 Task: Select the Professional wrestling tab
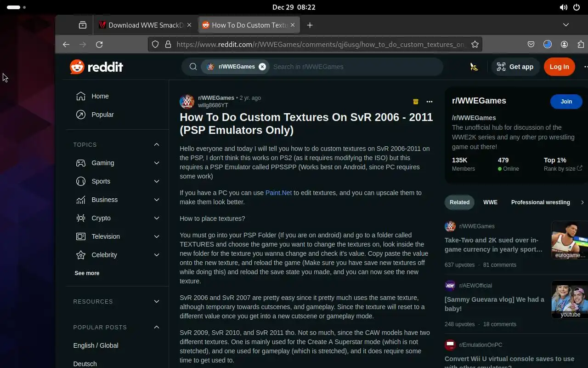point(540,202)
